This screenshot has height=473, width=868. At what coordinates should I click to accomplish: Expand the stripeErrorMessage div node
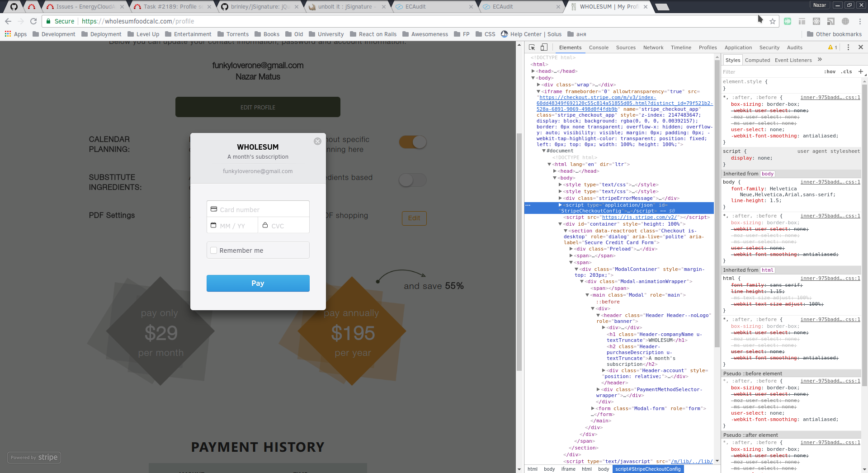pyautogui.click(x=560, y=198)
